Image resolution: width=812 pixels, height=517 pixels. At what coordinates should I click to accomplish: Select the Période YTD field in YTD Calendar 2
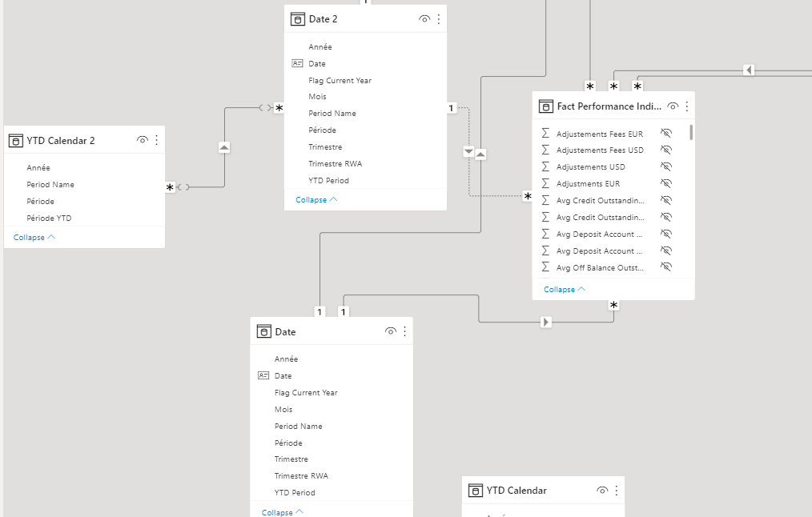(49, 218)
